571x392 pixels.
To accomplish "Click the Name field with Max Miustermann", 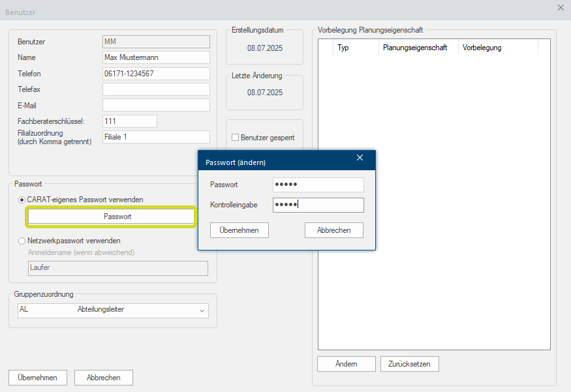I will (156, 57).
